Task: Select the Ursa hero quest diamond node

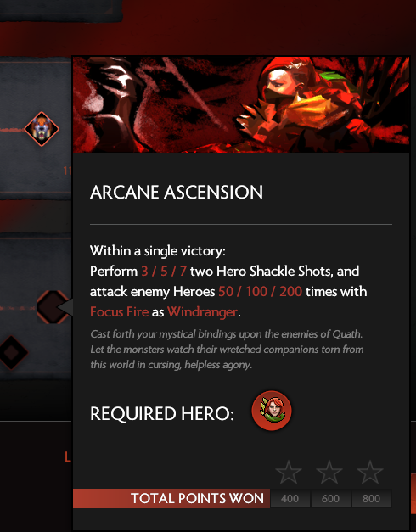Action: (42, 129)
